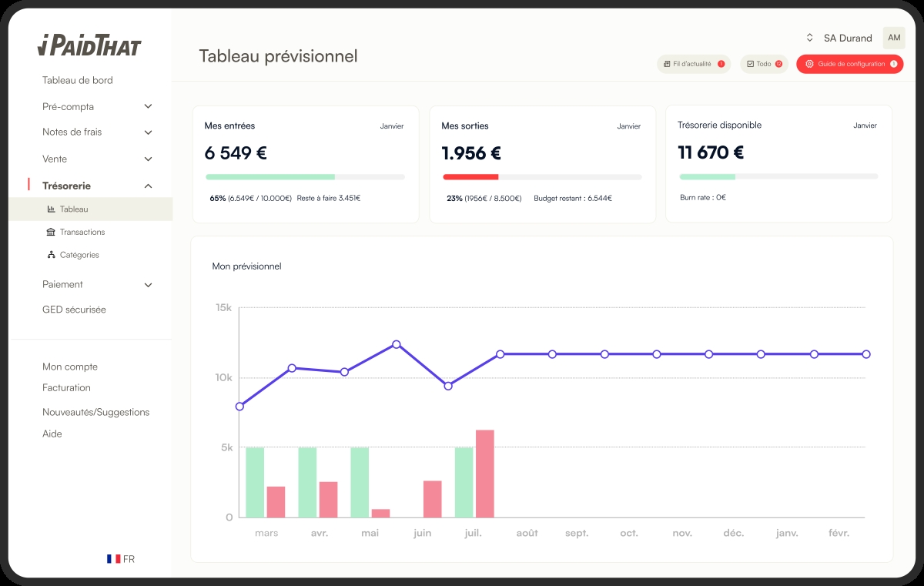Viewport: 924px width, 586px height.
Task: Click the newspaper icon in Fil d'actualité
Action: (667, 64)
